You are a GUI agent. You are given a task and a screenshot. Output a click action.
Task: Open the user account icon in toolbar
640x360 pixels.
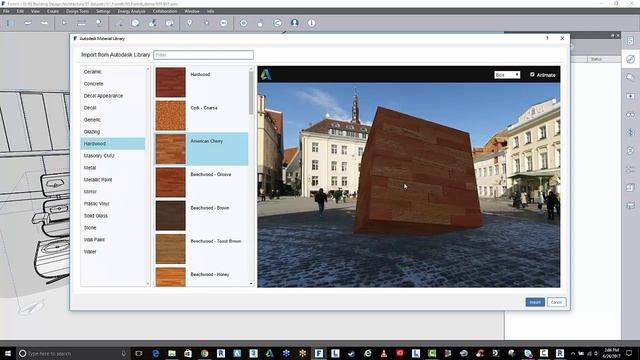(x=295, y=23)
